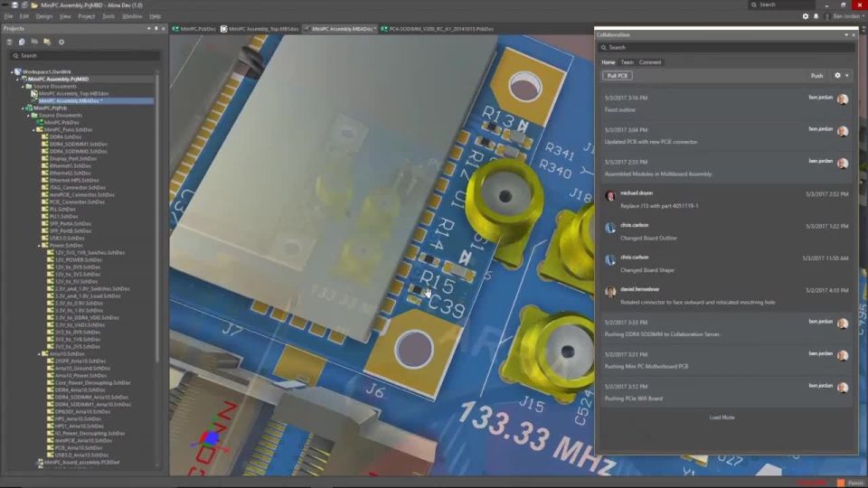Click the Edit menu
Screen dimensions: 868x488
coord(24,16)
